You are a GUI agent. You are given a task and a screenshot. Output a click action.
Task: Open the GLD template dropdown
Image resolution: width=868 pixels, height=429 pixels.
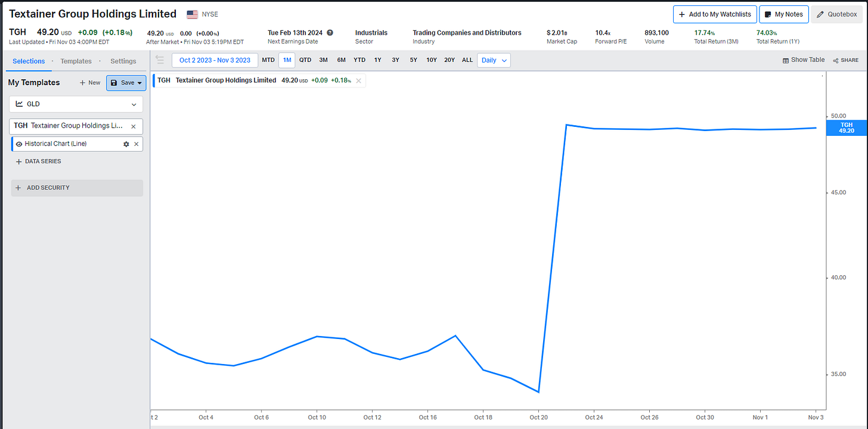pos(76,104)
